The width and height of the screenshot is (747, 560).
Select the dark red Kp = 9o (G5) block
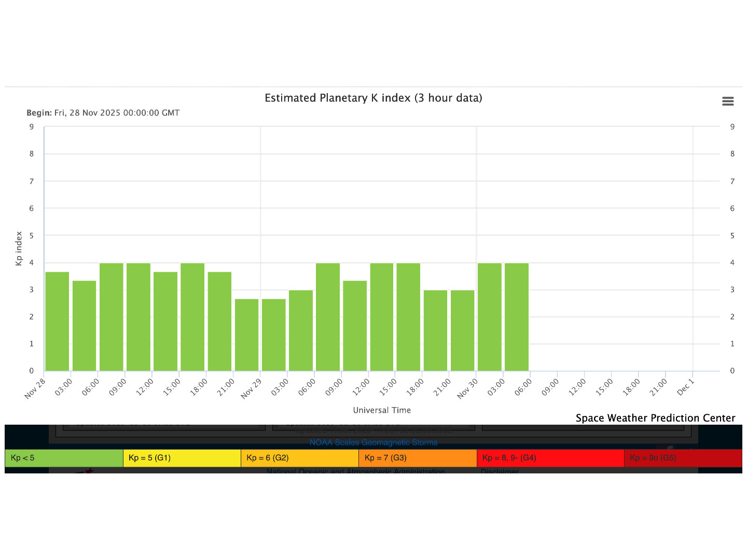click(x=683, y=458)
